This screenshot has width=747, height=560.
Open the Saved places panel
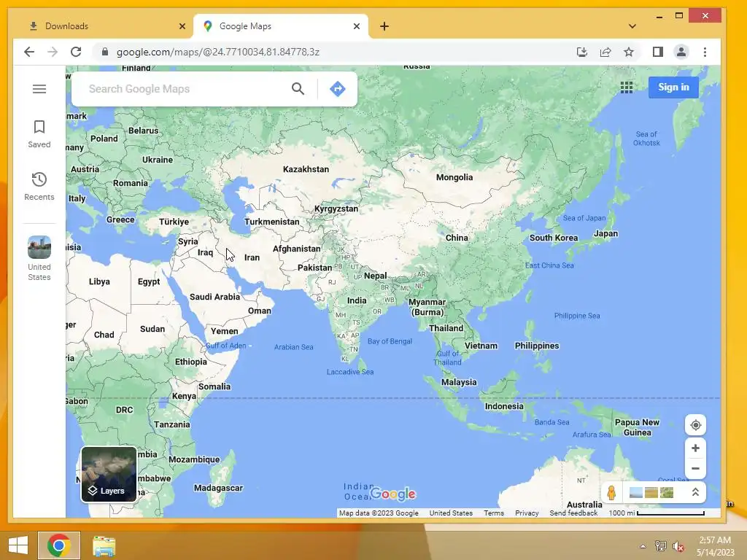tap(39, 134)
